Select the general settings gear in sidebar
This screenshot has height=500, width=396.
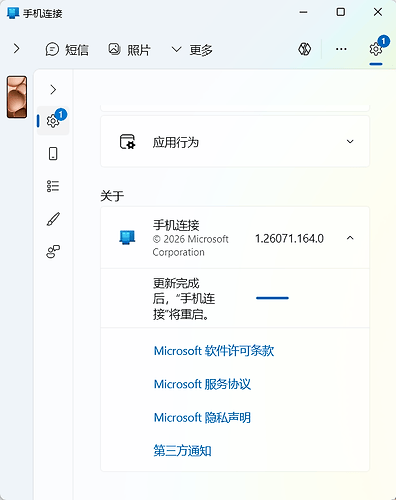pyautogui.click(x=53, y=120)
